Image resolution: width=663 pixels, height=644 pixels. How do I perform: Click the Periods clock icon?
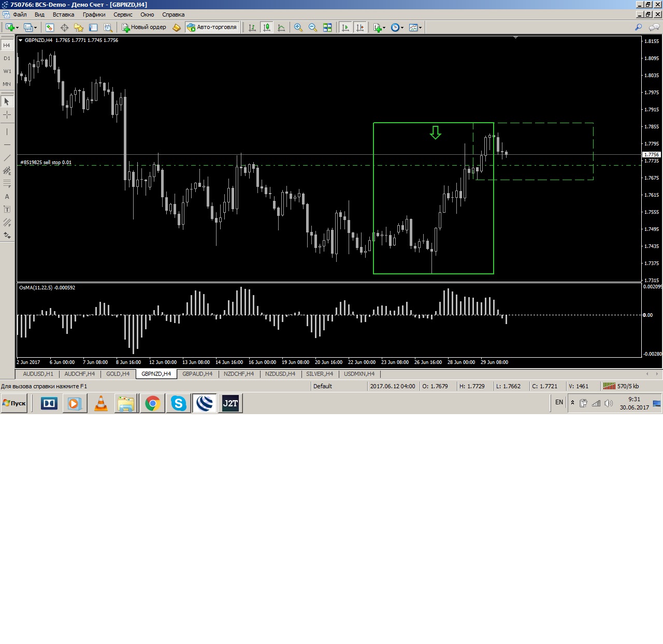(x=395, y=27)
